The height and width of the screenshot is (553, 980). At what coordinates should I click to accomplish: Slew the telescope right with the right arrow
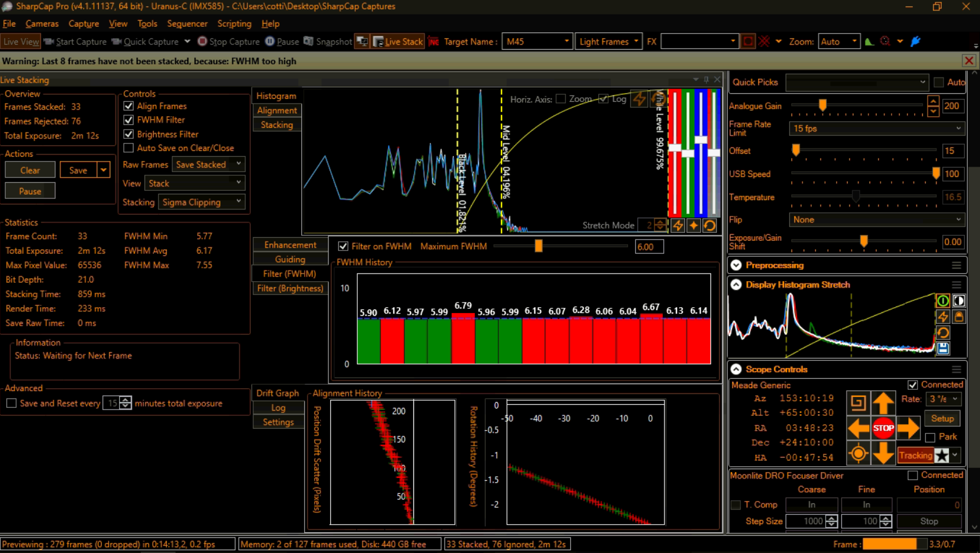point(908,429)
